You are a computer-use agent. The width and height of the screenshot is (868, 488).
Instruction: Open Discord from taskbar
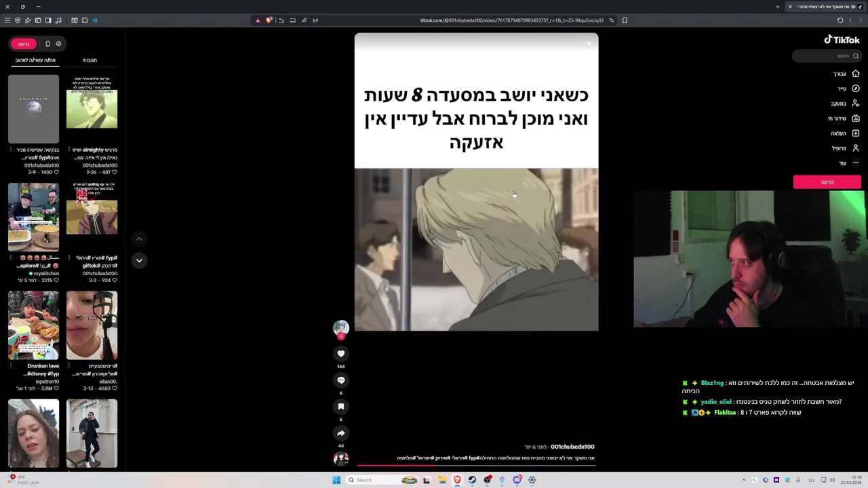pos(517,480)
